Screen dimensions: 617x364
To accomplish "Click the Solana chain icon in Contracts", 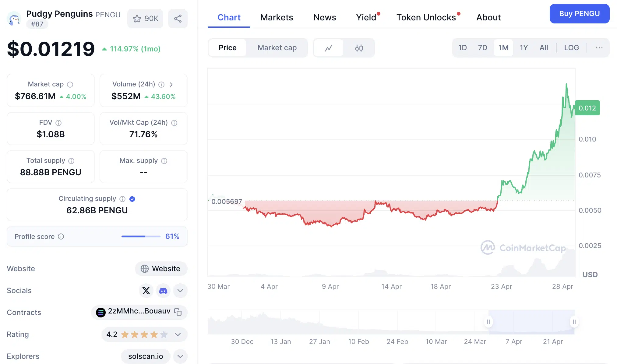I will coord(101,312).
